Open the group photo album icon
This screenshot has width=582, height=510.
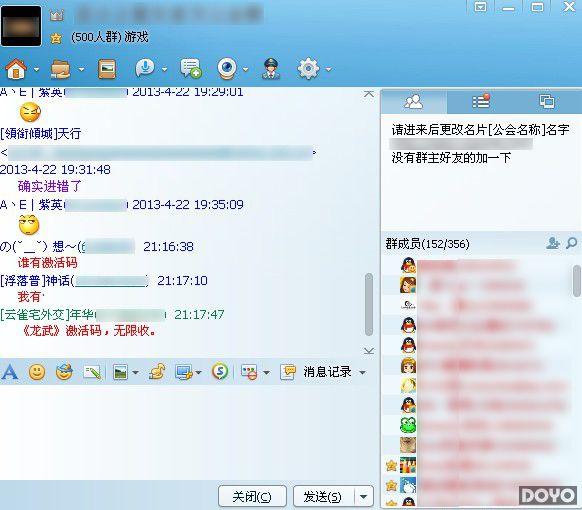pos(107,69)
